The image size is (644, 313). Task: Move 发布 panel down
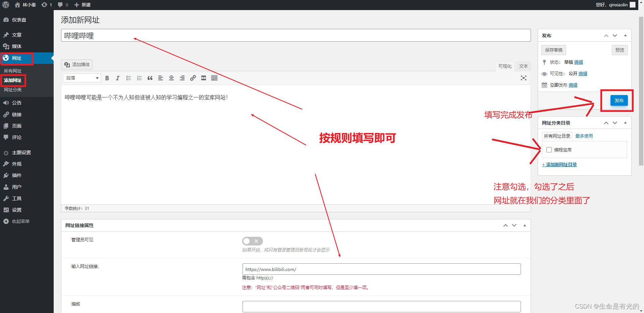tap(615, 36)
